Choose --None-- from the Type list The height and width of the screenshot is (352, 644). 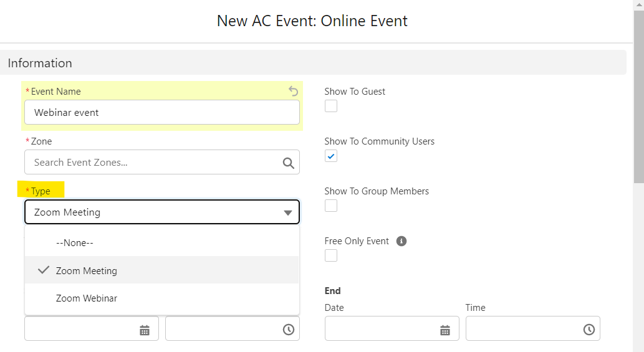click(75, 243)
